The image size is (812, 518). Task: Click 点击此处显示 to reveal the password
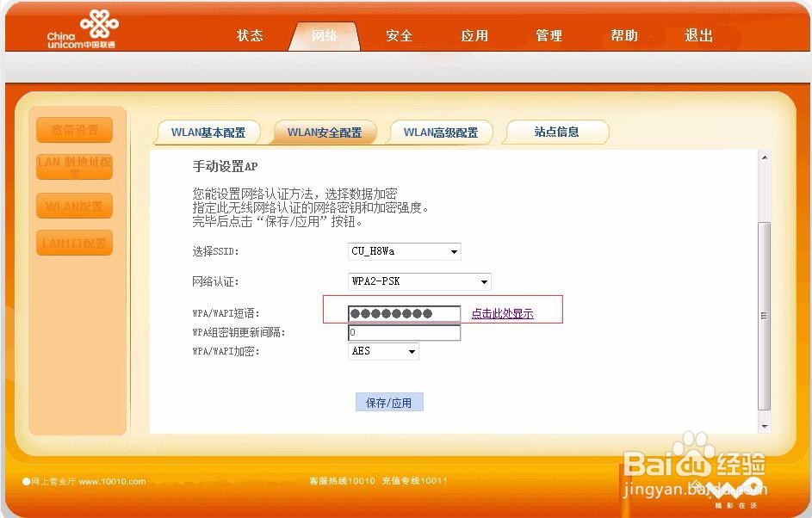click(502, 313)
